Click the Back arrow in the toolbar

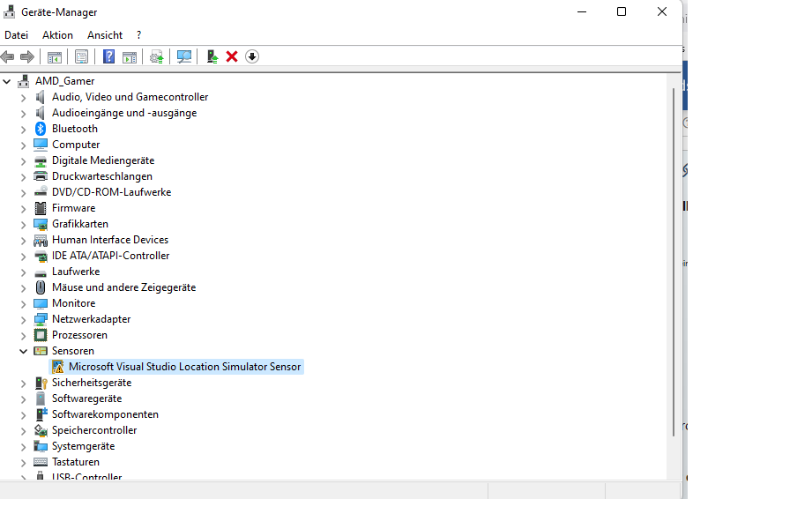pyautogui.click(x=8, y=56)
